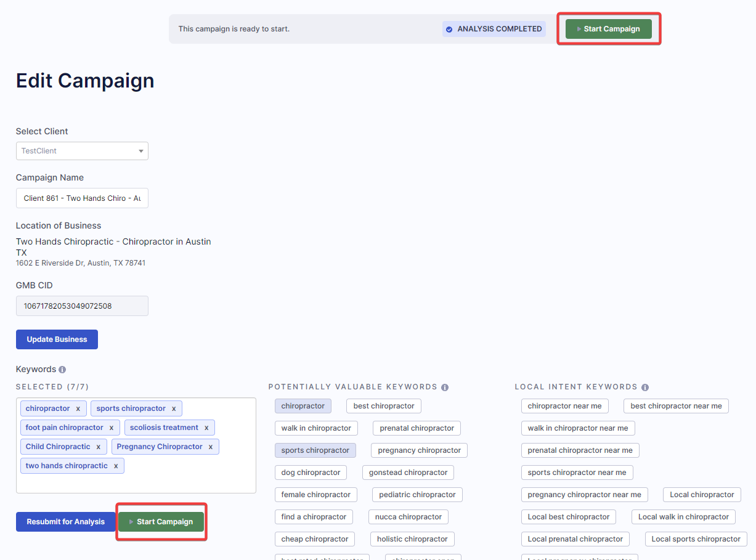Image resolution: width=756 pixels, height=560 pixels.
Task: Select 'chiropractor near me' local intent keyword
Action: pyautogui.click(x=564, y=406)
